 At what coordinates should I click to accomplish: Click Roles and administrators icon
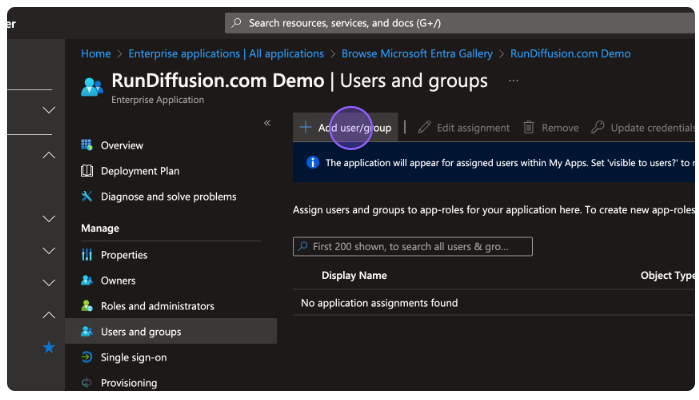click(87, 306)
